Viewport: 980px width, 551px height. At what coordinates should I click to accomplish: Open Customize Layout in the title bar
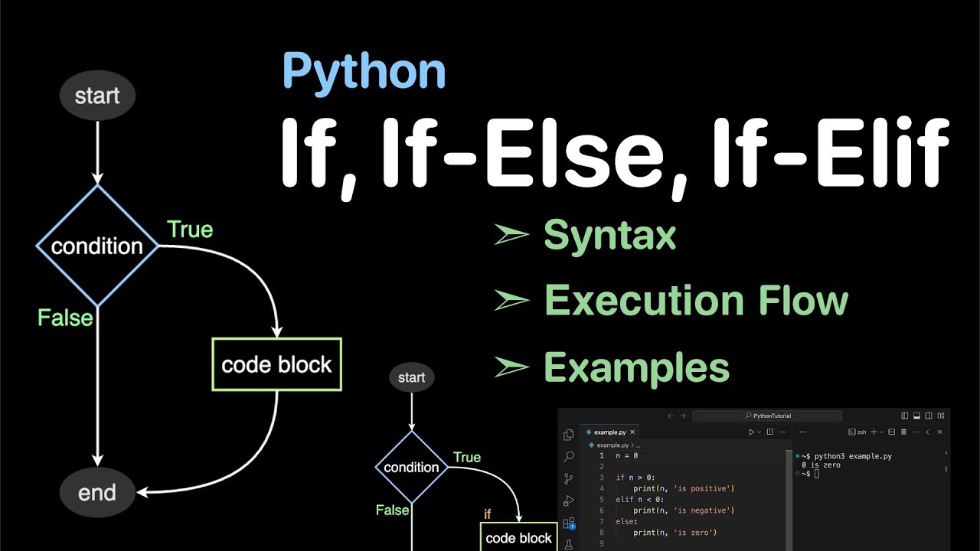click(x=941, y=416)
